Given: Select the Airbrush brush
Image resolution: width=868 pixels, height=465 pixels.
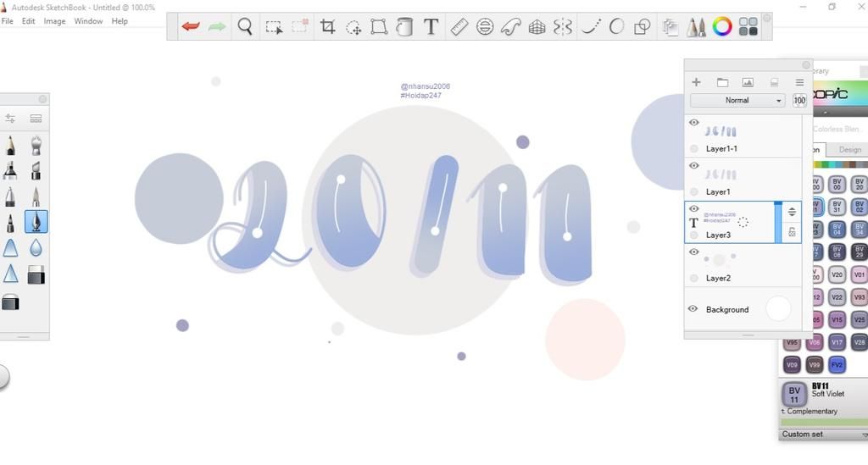Looking at the screenshot, I should point(36,146).
